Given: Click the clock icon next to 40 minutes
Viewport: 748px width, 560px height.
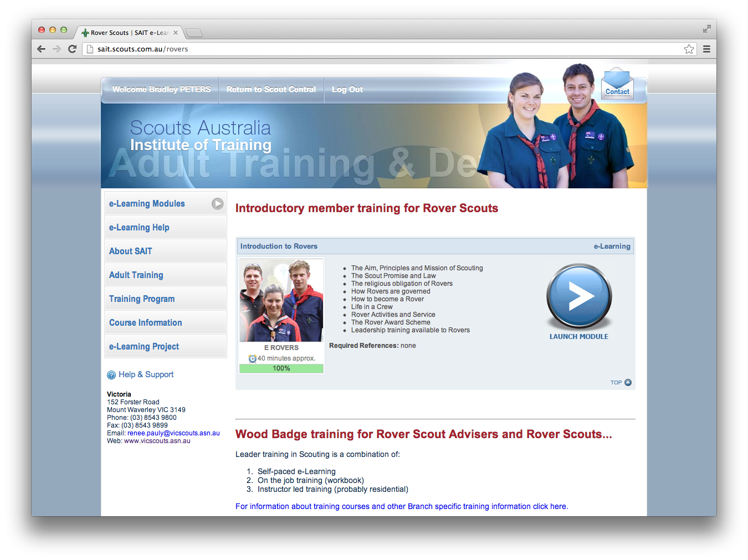Looking at the screenshot, I should (253, 358).
